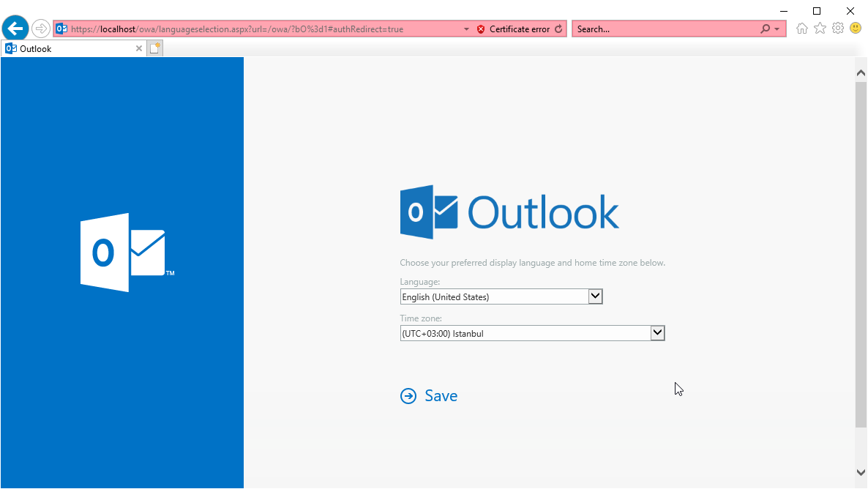
Task: Open the Language combo box
Action: coord(501,296)
